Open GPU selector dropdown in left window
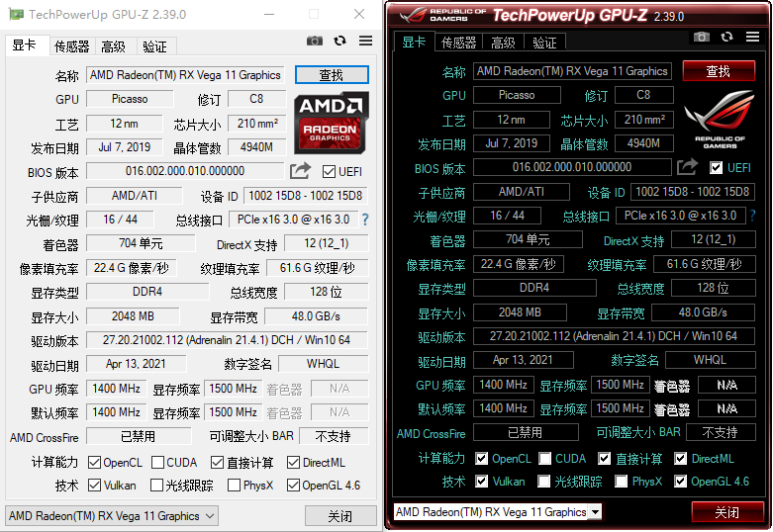Viewport: 773px width, 532px height. coord(112,516)
